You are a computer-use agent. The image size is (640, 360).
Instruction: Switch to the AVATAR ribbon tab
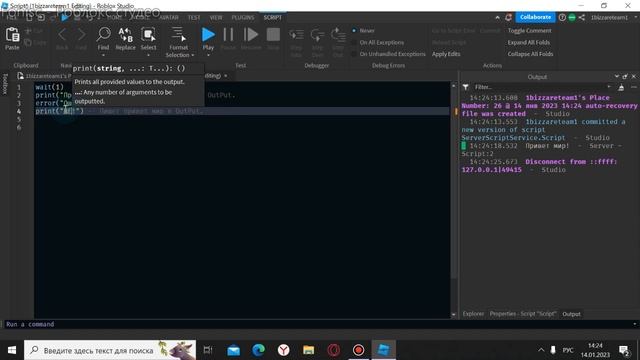(169, 18)
